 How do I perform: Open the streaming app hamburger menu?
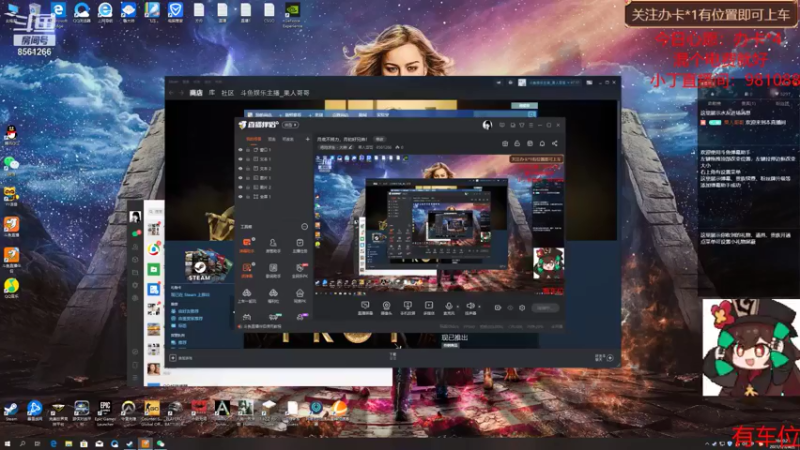[531, 125]
